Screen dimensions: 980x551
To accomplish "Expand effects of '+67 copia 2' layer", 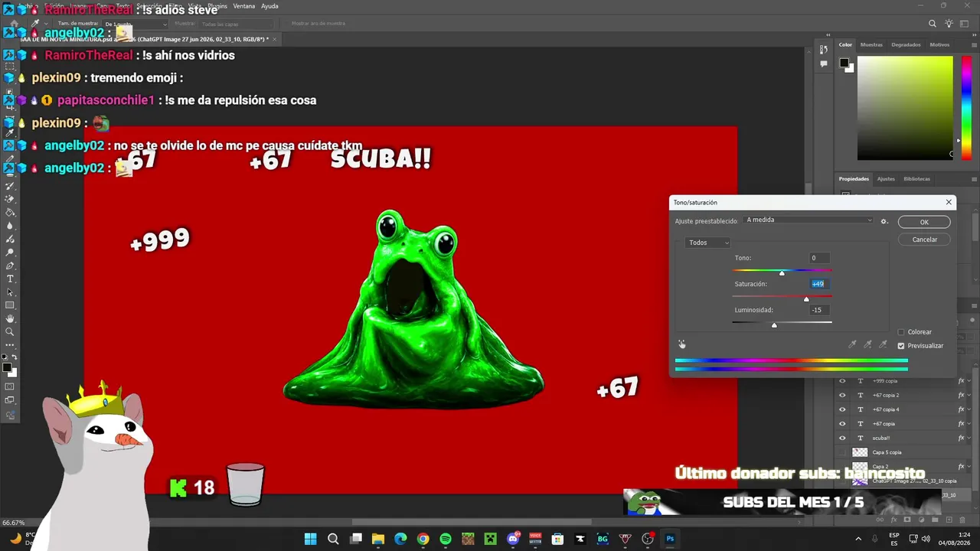I will point(971,395).
